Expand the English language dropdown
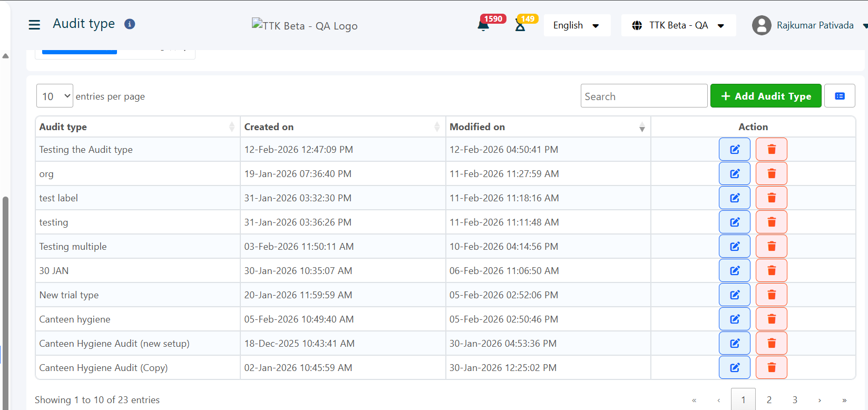Viewport: 868px width, 410px height. click(x=577, y=25)
